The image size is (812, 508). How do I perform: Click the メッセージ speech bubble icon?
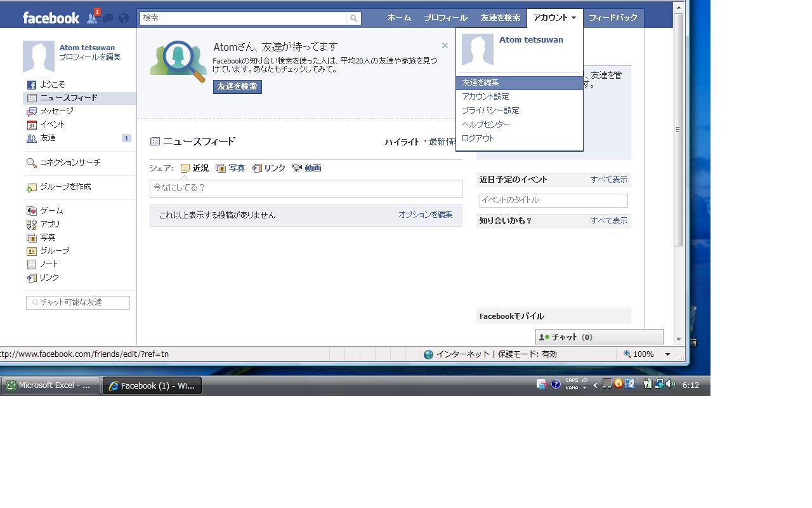[31, 112]
